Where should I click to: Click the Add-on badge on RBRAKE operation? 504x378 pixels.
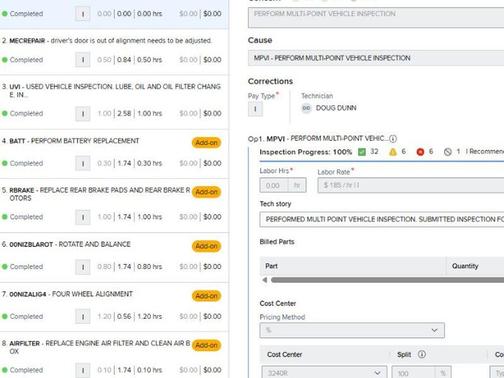(206, 192)
